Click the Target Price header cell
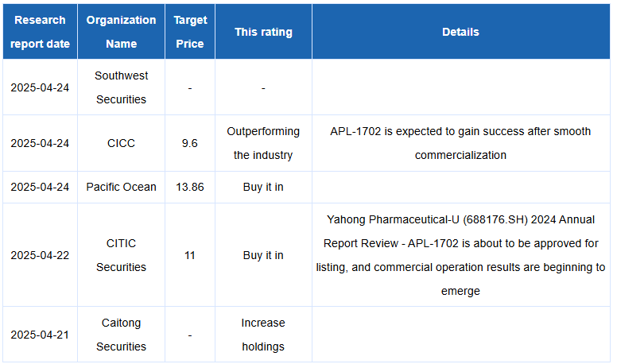The width and height of the screenshot is (617, 364). point(190,32)
